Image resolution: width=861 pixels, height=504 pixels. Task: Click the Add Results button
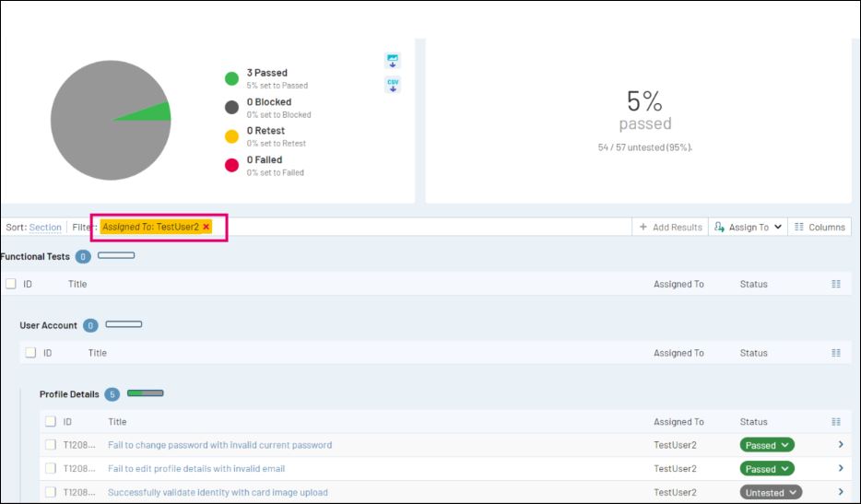[x=670, y=227]
